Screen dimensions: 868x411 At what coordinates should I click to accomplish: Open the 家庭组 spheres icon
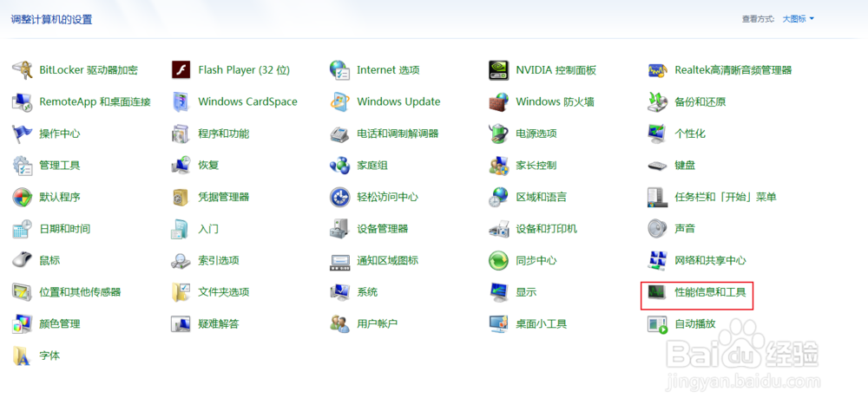(x=339, y=165)
